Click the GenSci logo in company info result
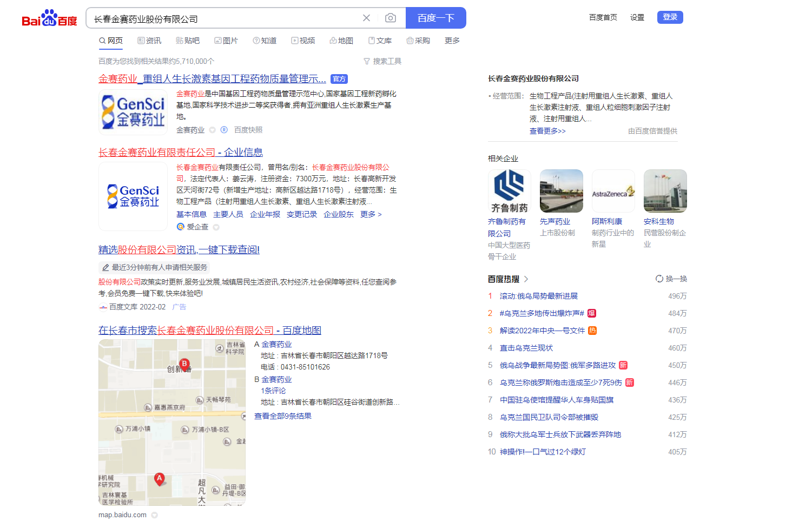This screenshot has height=521, width=812. [x=133, y=196]
